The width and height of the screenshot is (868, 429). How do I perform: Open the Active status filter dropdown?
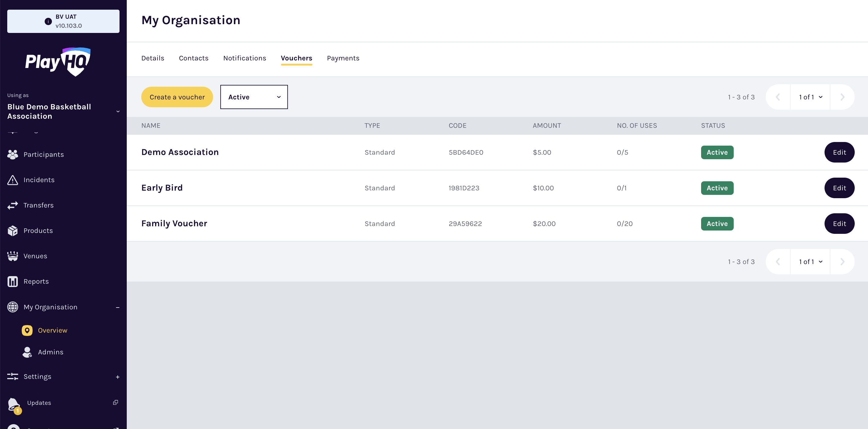(x=254, y=97)
